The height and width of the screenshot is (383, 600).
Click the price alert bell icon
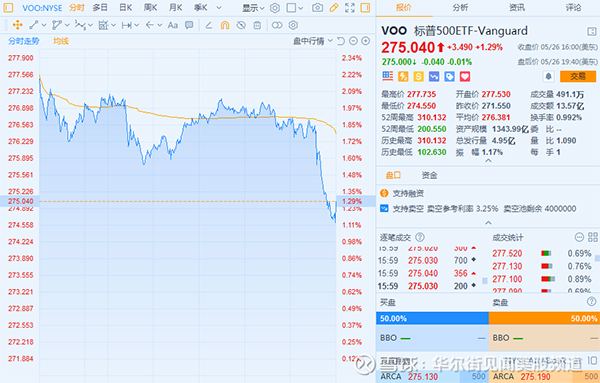tap(548, 77)
